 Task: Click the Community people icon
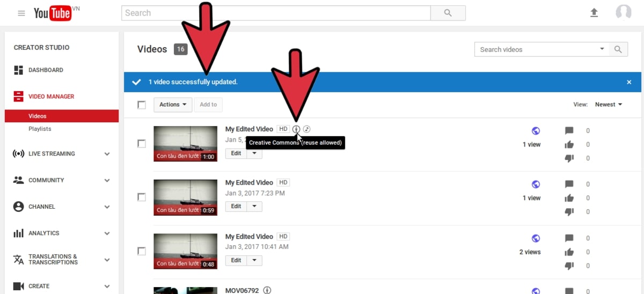(19, 180)
